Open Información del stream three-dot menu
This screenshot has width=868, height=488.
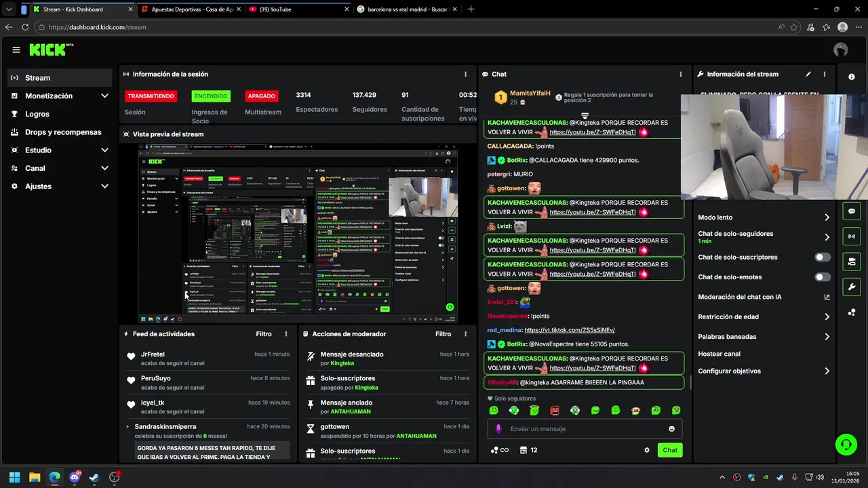coord(825,74)
